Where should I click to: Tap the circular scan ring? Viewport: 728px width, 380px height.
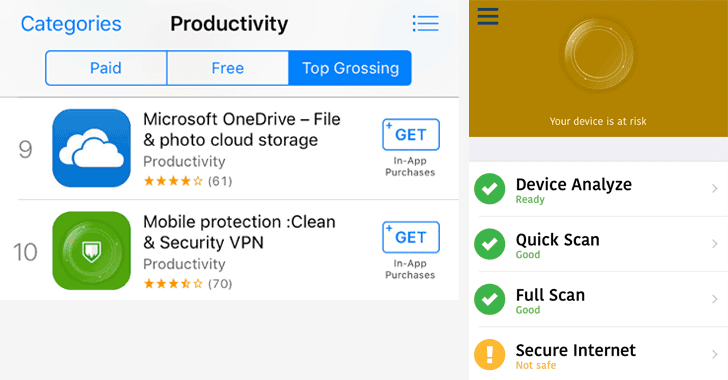(598, 55)
